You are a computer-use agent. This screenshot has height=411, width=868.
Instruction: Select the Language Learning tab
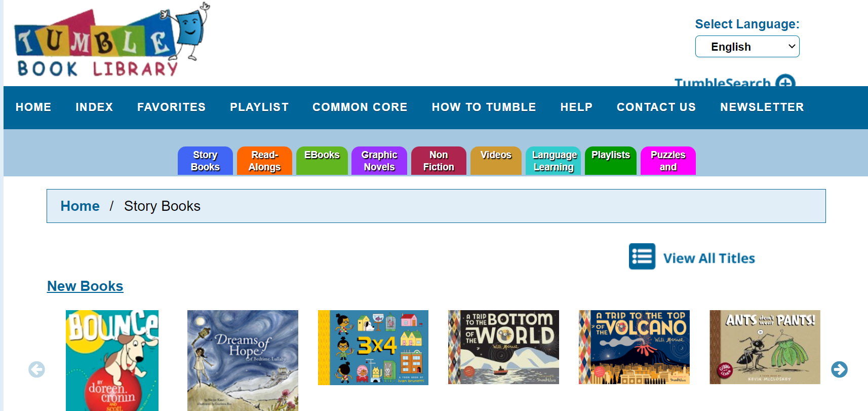click(554, 161)
